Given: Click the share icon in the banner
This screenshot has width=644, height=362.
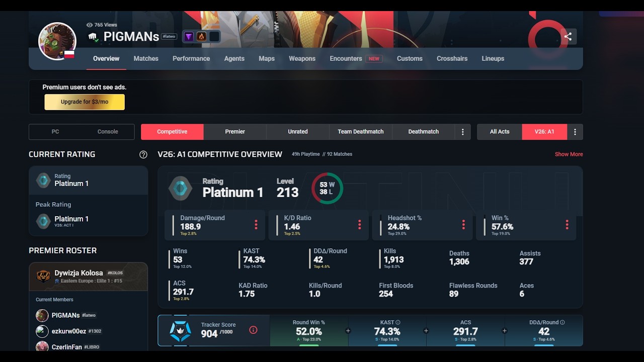Looking at the screenshot, I should [x=568, y=37].
